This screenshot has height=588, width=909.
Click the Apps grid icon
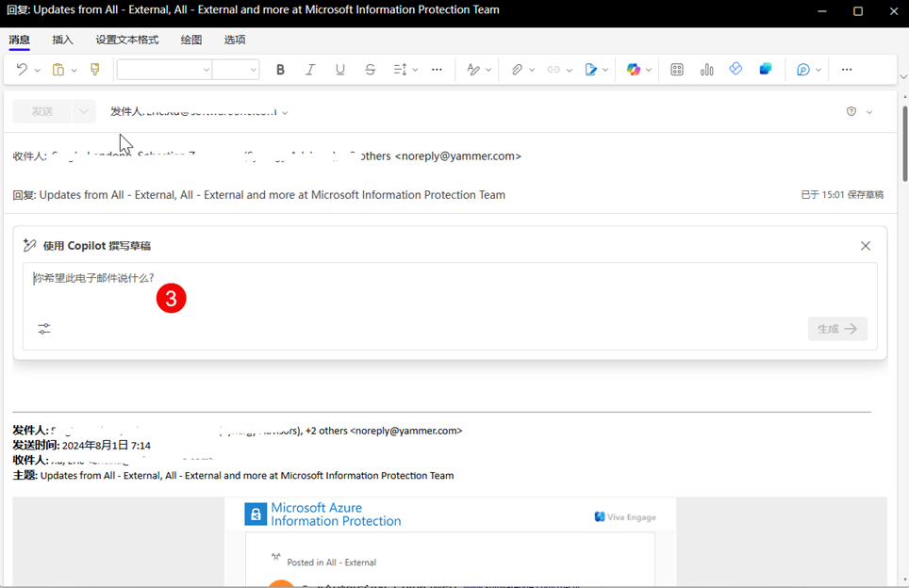tap(676, 70)
